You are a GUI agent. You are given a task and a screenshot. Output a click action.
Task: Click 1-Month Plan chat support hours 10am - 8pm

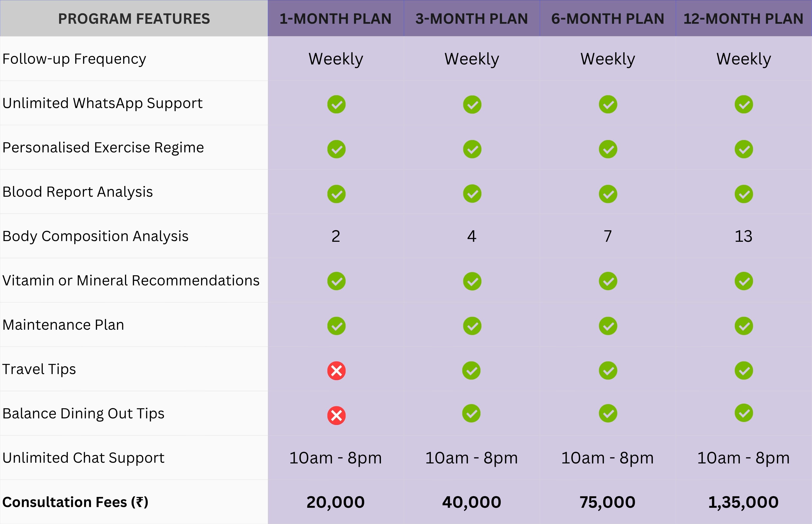point(336,458)
